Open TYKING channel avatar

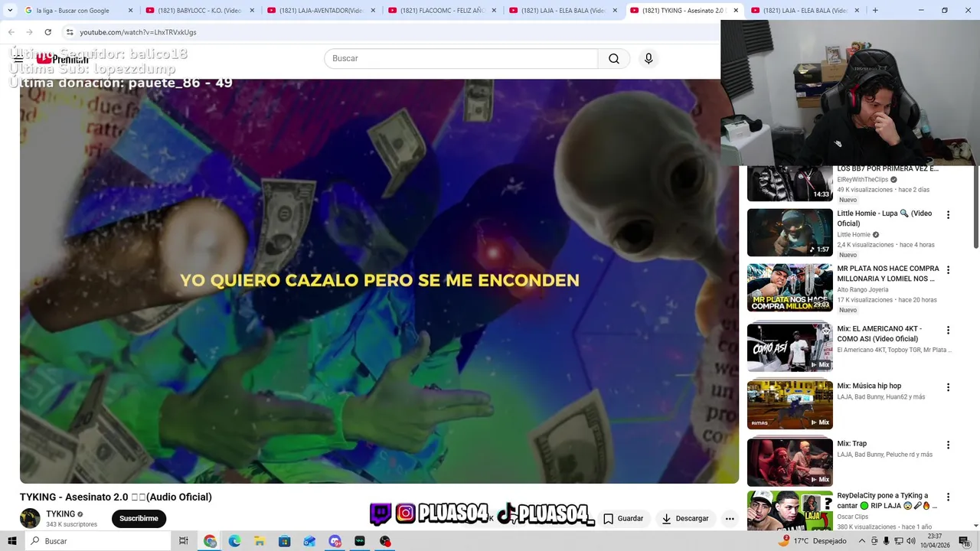pyautogui.click(x=30, y=518)
